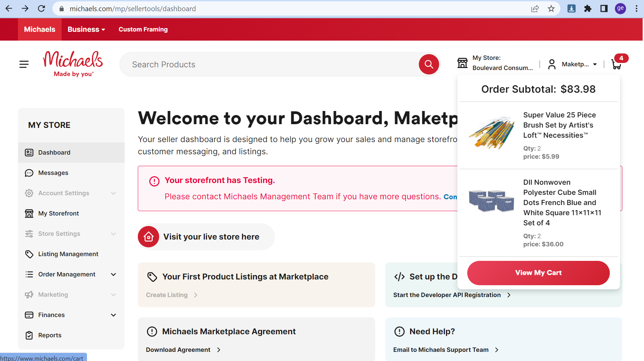644x361 pixels.
Task: Click the Order Management list icon
Action: 29,274
